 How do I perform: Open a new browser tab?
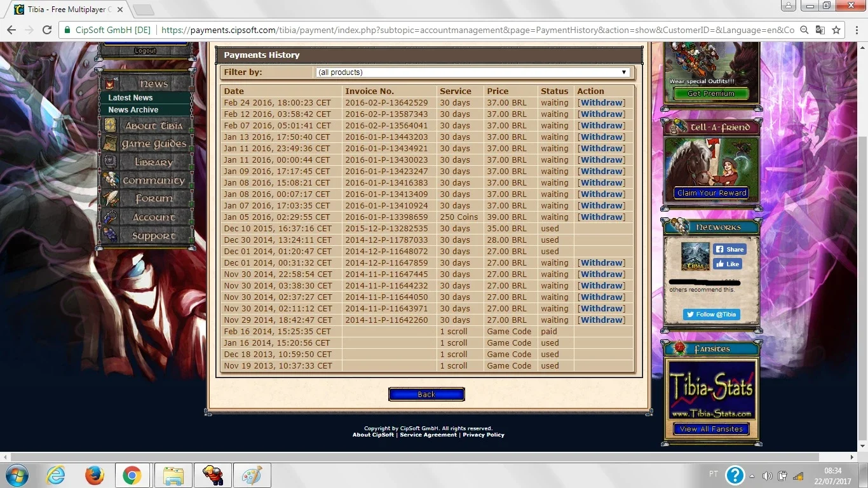click(143, 10)
